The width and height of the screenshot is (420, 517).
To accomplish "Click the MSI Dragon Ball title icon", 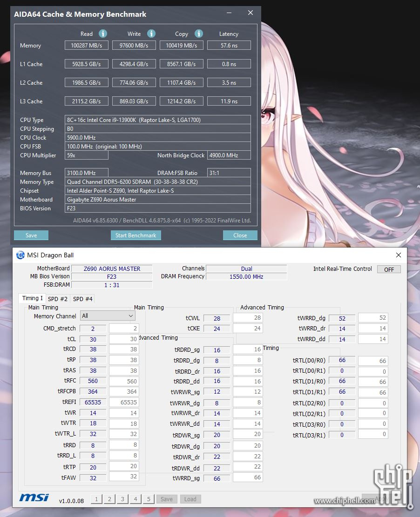I will point(20,255).
